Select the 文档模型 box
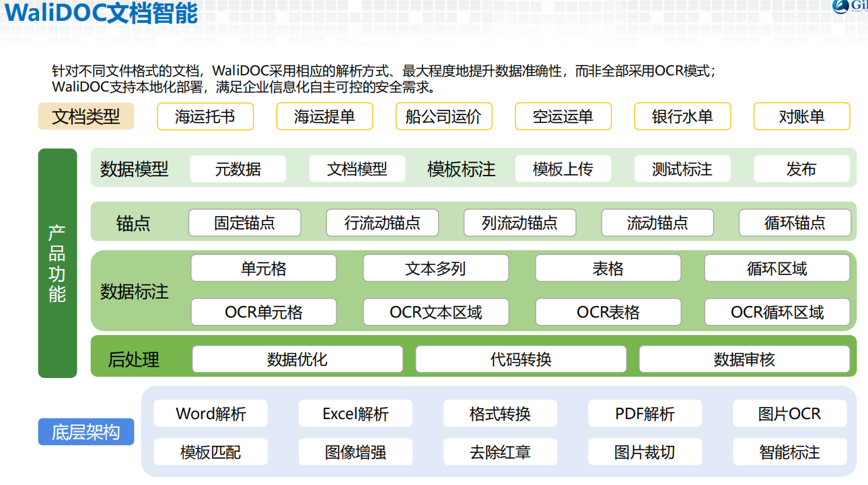 click(357, 169)
